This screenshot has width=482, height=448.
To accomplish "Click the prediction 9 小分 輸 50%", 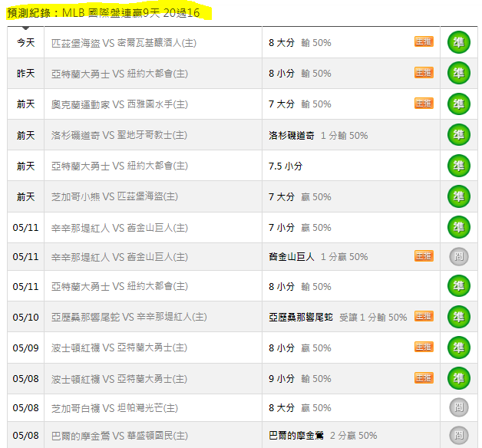I will tap(299, 378).
